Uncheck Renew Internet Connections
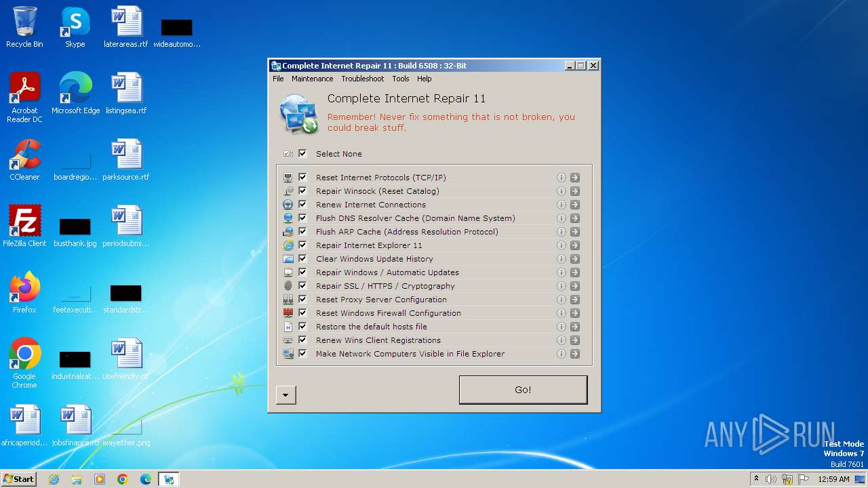This screenshot has width=868, height=488. [x=302, y=205]
